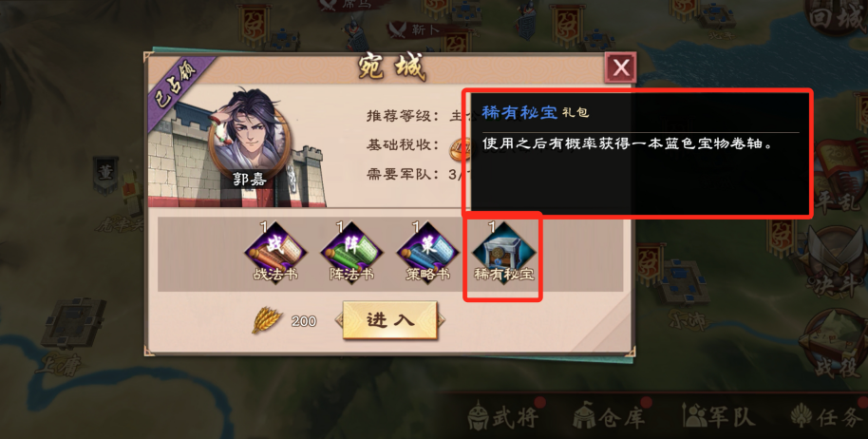
Task: Open the 任务 menu
Action: (x=827, y=417)
